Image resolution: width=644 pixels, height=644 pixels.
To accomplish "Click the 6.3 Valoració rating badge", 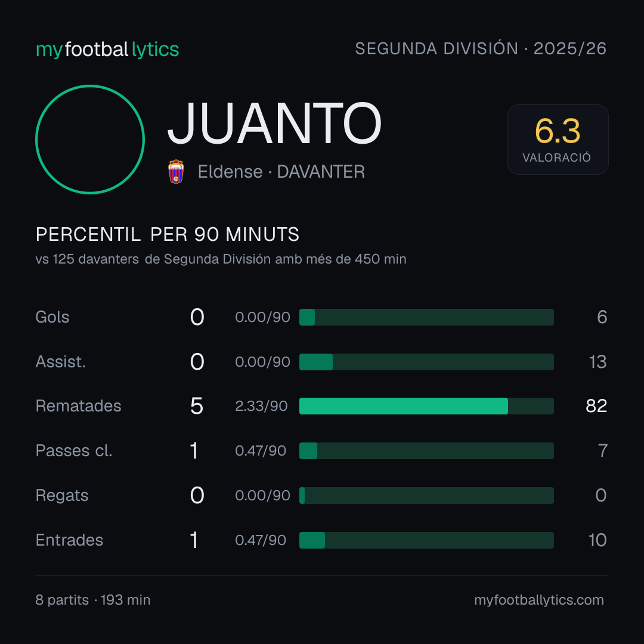I will [x=558, y=139].
